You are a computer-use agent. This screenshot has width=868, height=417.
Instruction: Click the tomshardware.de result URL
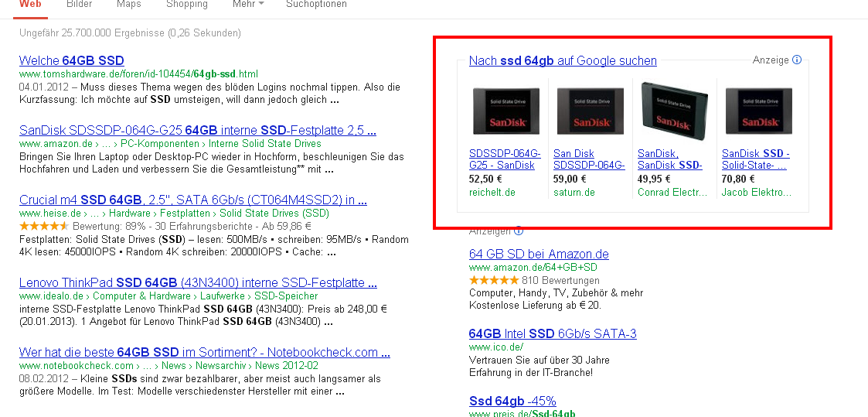click(x=138, y=73)
